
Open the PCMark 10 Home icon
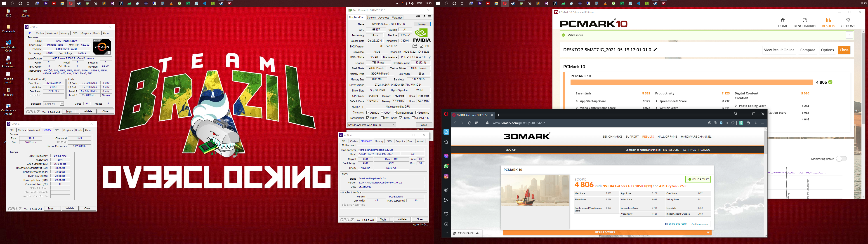coord(783,20)
